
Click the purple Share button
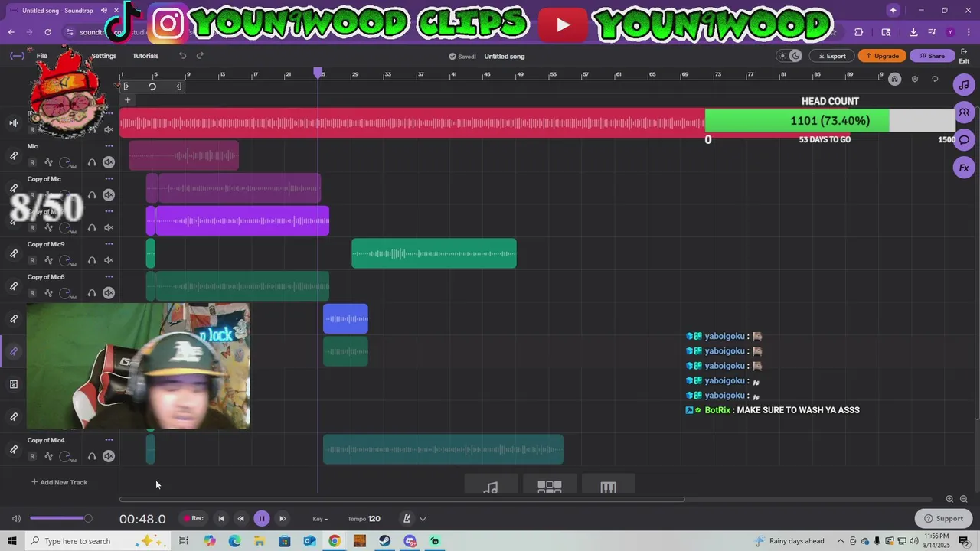tap(932, 56)
